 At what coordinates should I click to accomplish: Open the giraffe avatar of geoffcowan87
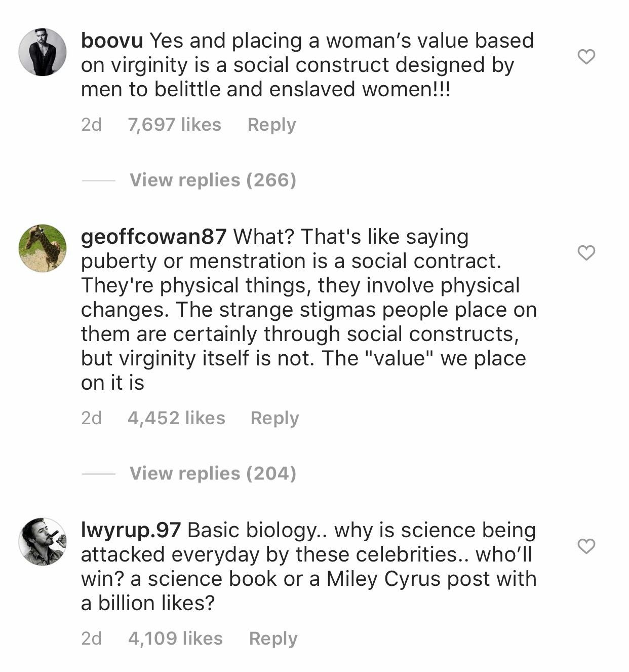coord(43,248)
